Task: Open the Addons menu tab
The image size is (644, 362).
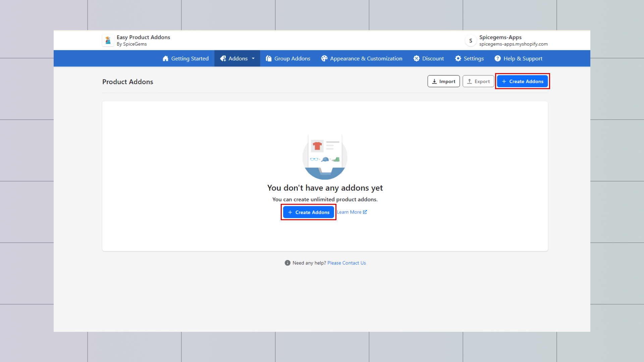Action: pos(237,59)
